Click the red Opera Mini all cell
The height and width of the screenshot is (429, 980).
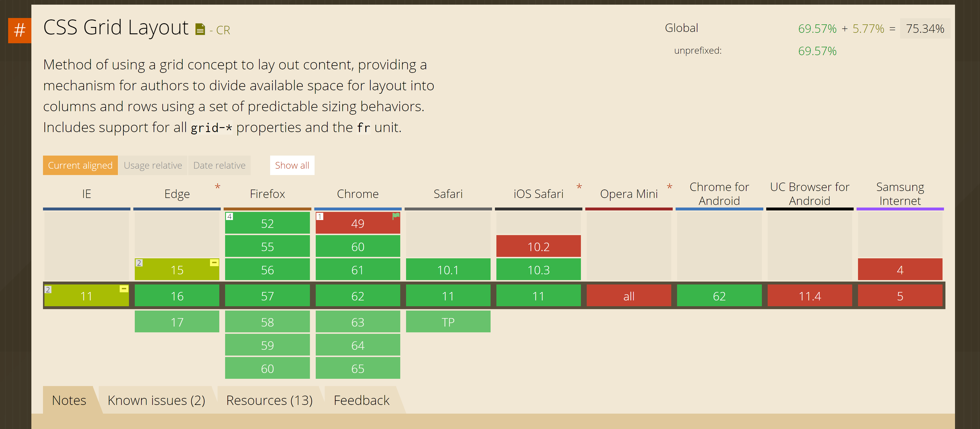pos(629,296)
